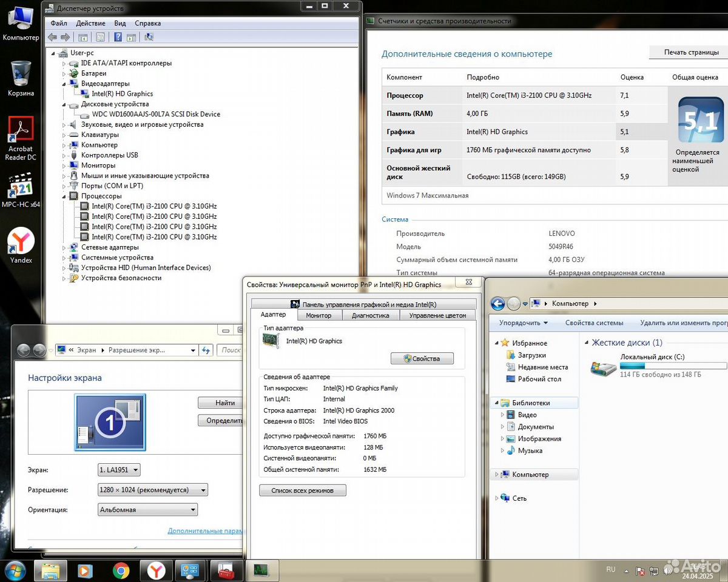Click Свойства системы in Explorer toolbar

coord(594,323)
